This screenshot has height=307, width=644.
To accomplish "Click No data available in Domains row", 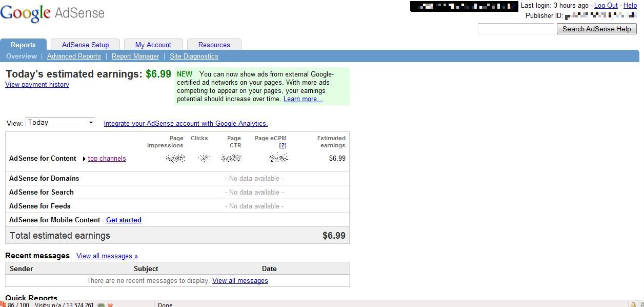I will point(254,178).
